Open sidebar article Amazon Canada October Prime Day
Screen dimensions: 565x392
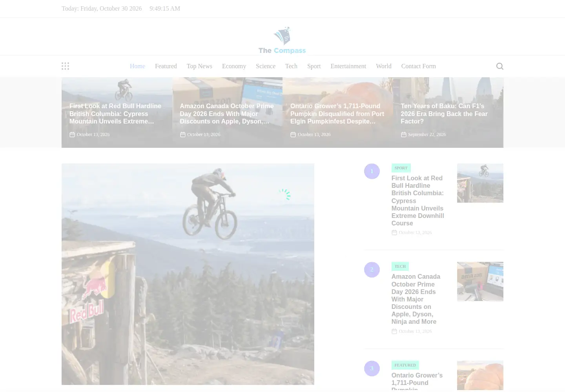[416, 299]
